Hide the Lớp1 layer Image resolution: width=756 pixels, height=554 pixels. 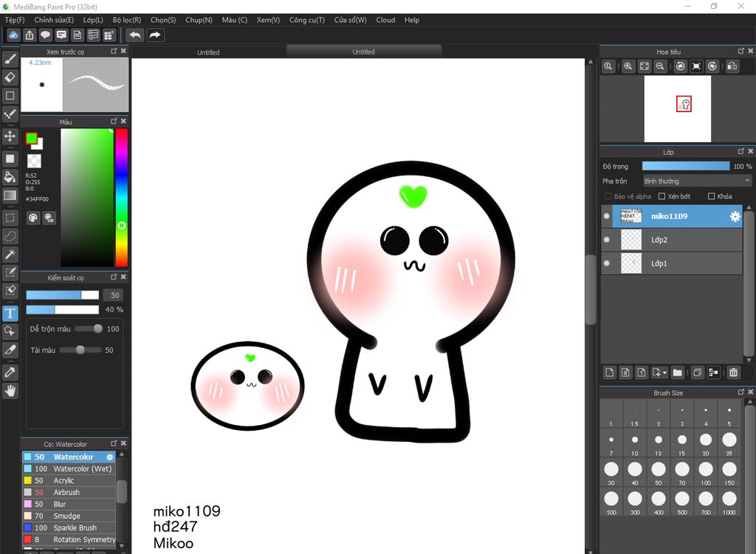click(607, 263)
